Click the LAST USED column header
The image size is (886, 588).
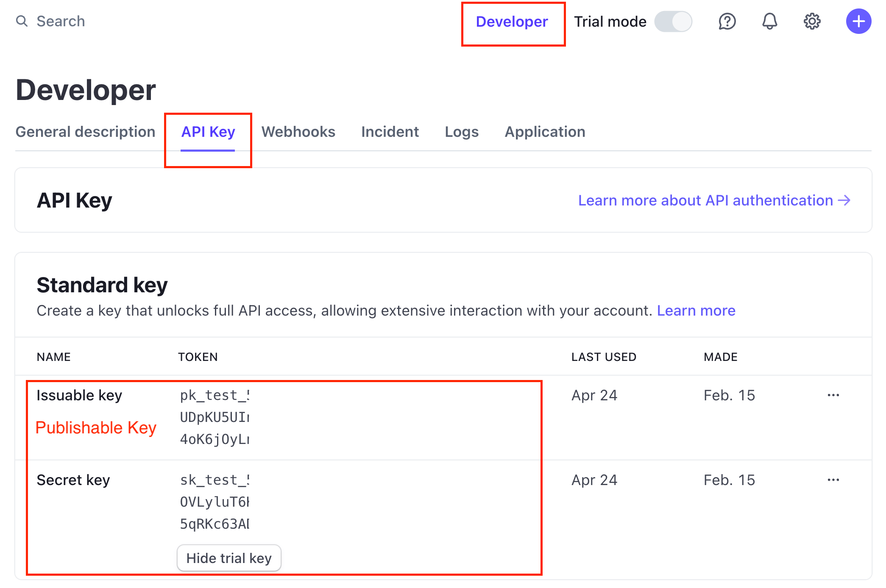604,357
